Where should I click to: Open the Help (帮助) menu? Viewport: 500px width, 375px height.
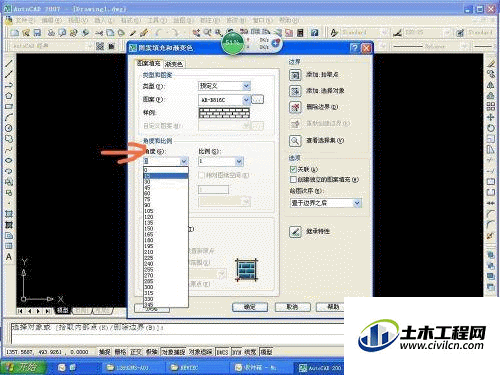coord(289,21)
